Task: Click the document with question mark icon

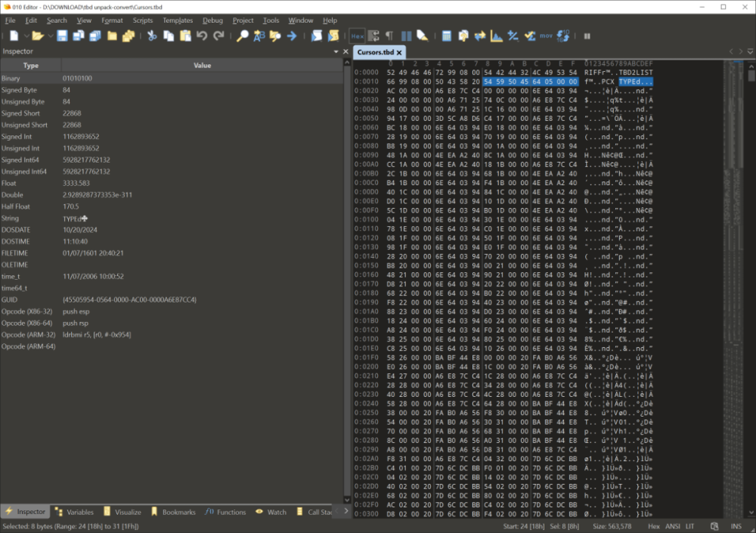Action: coord(463,36)
